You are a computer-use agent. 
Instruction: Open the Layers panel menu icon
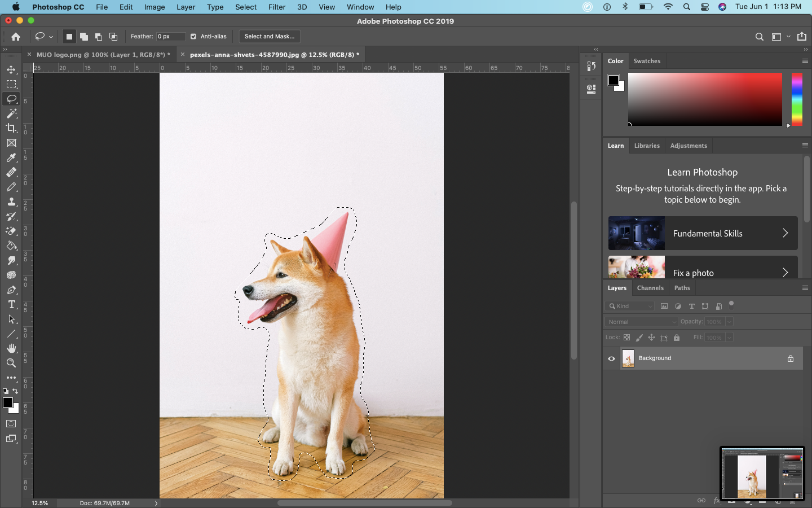[804, 288]
